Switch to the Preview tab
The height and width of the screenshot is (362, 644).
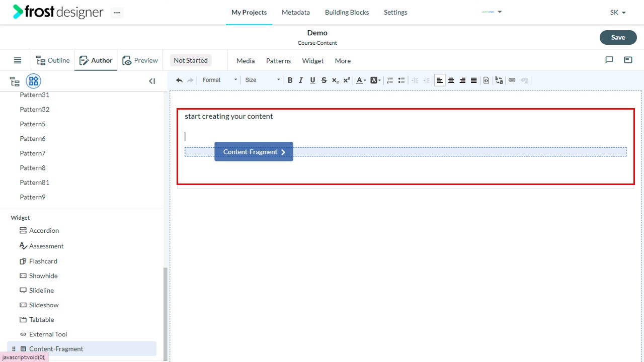pos(140,60)
